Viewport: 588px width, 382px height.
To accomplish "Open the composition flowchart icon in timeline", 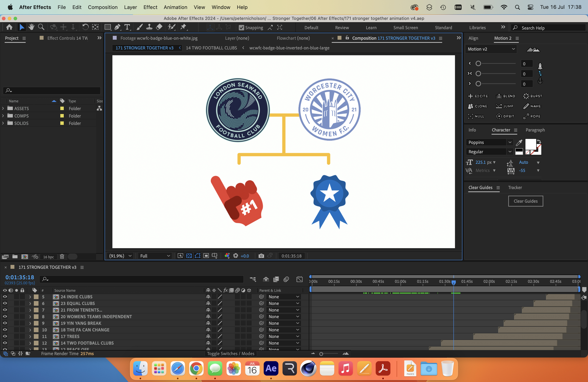I will [x=253, y=279].
